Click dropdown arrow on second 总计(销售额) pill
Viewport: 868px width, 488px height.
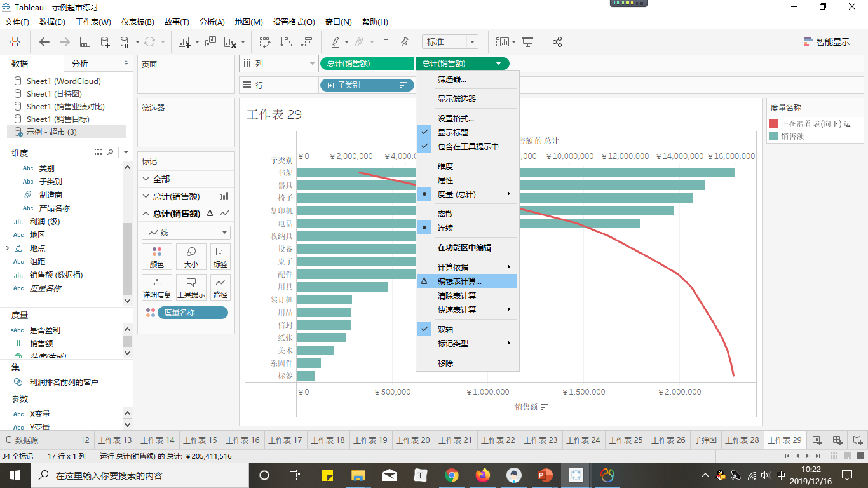point(499,64)
